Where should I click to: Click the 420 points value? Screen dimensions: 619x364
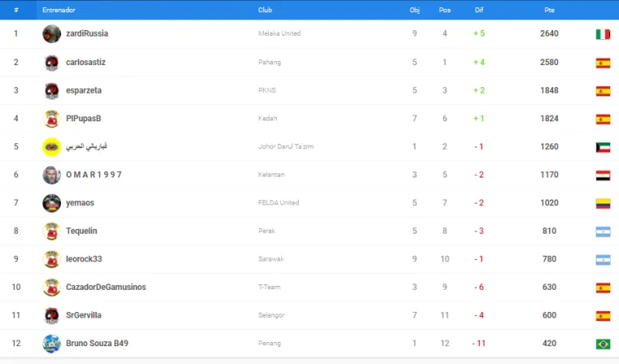coord(549,344)
